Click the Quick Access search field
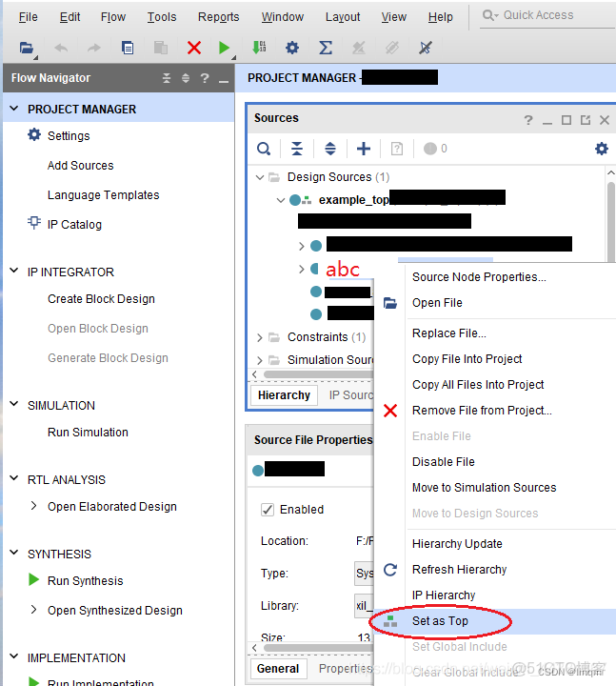Image resolution: width=616 pixels, height=686 pixels. click(x=546, y=15)
